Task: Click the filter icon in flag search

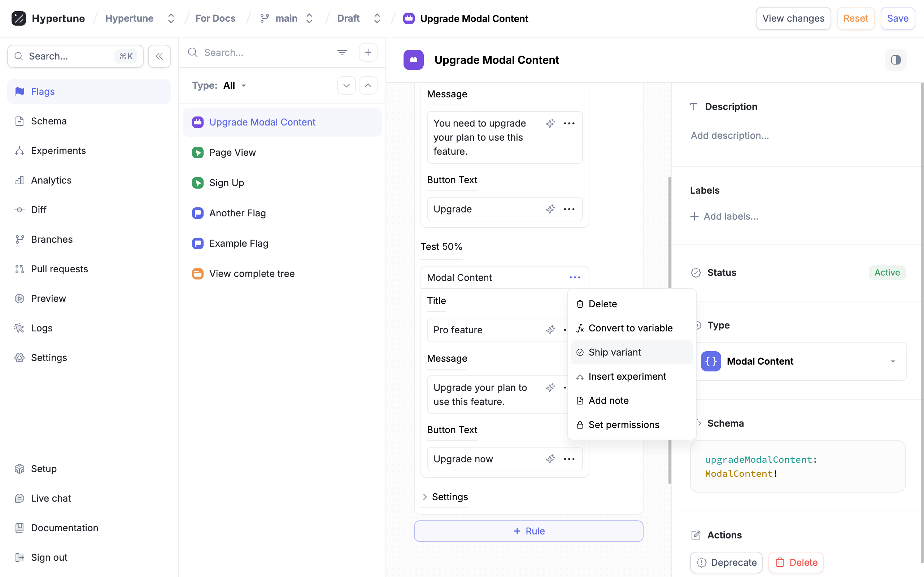Action: click(342, 52)
